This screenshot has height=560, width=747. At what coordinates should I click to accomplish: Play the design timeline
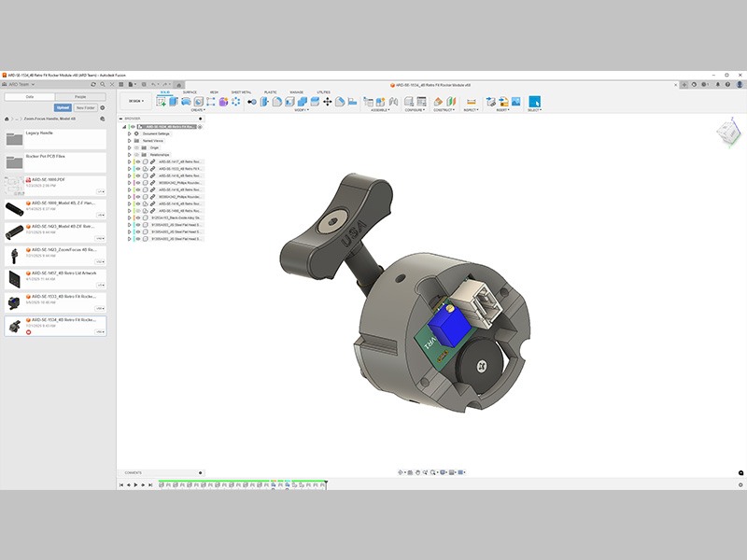pyautogui.click(x=135, y=484)
